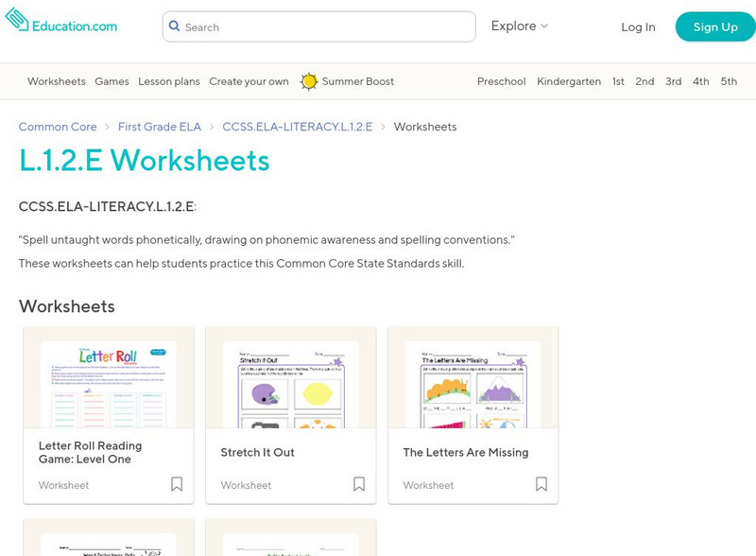Select the 2nd grade filter

(644, 81)
